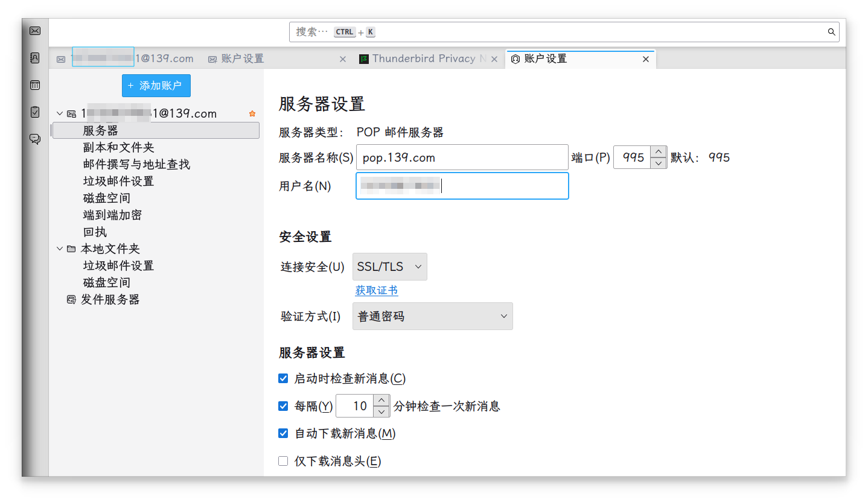
Task: Click the check interval minutes number field
Action: [355, 406]
